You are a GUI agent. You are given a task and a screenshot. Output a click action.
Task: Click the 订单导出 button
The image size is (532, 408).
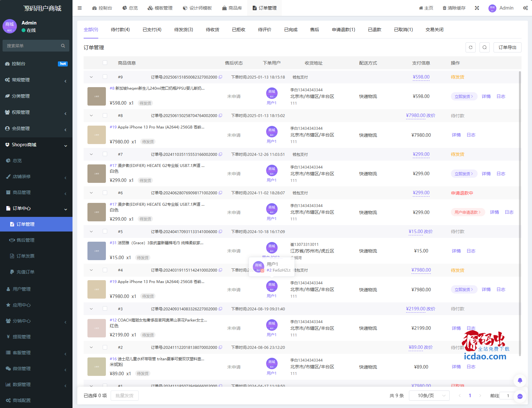pyautogui.click(x=508, y=47)
